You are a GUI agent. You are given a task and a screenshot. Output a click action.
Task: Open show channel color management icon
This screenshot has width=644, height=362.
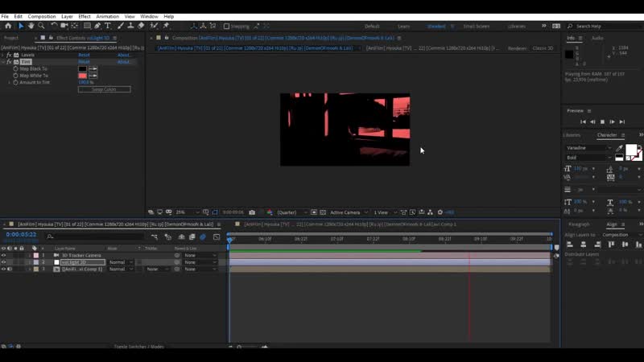click(270, 212)
